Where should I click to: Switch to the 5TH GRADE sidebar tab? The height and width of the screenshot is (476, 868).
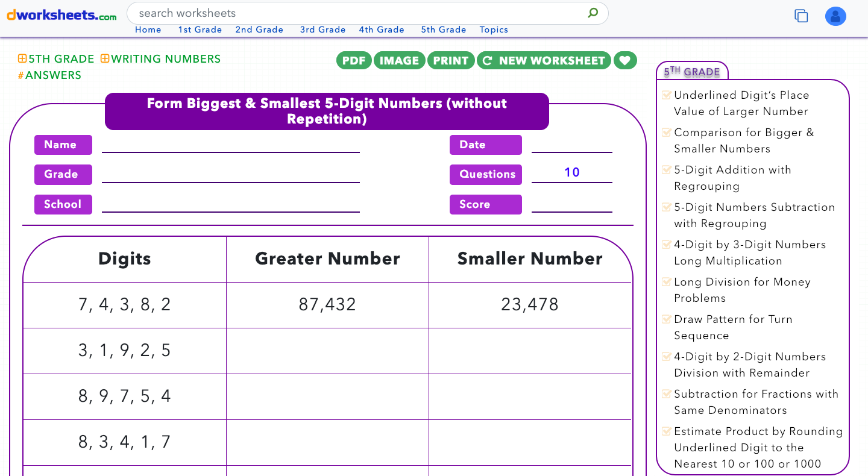pos(691,70)
